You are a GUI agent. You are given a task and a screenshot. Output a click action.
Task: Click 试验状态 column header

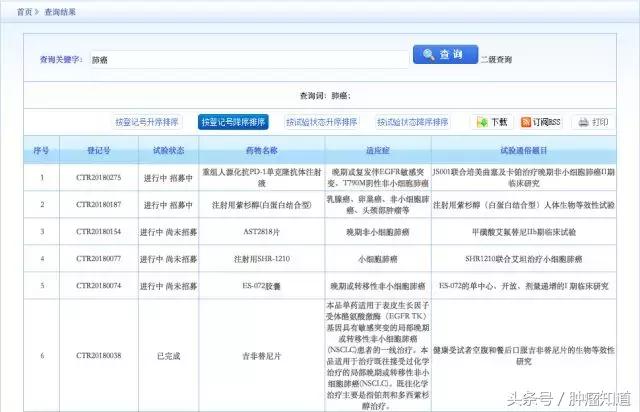tap(169, 150)
